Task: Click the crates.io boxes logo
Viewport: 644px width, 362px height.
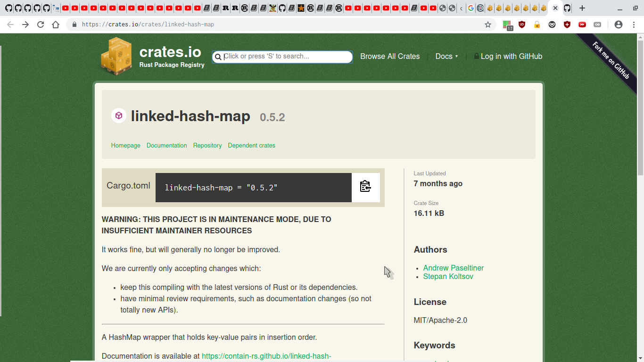Action: pos(116,57)
